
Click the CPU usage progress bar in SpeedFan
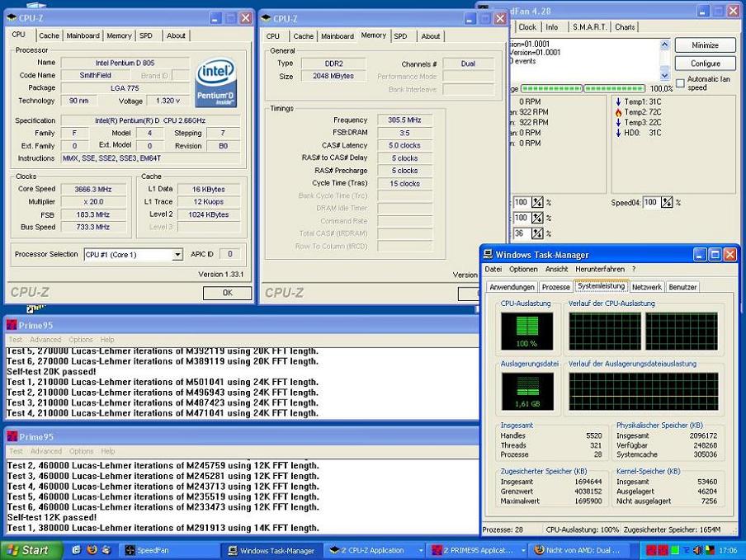pos(583,88)
